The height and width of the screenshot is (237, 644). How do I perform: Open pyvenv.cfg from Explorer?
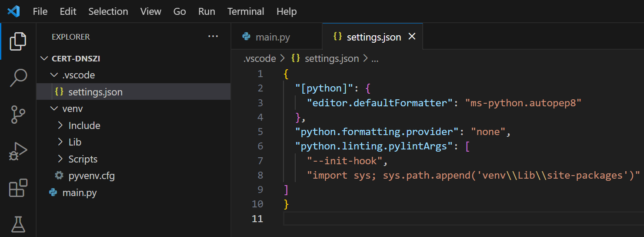click(133, 176)
